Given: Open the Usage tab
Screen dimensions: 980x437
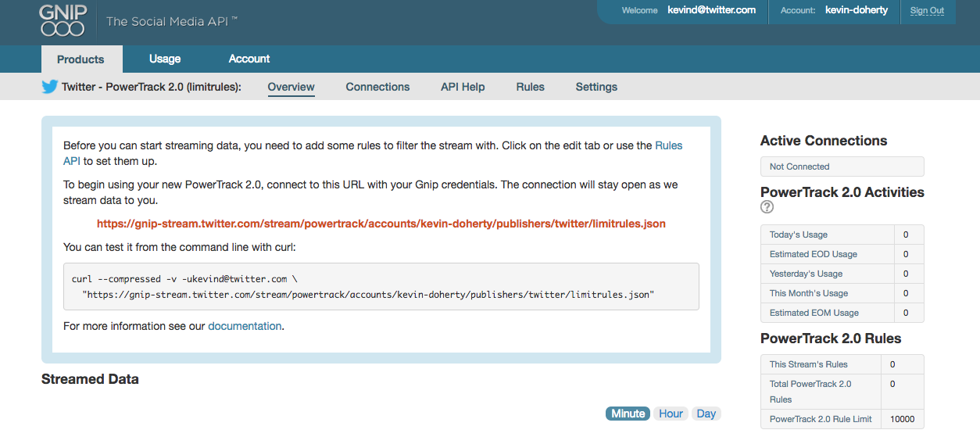Looking at the screenshot, I should (x=165, y=59).
